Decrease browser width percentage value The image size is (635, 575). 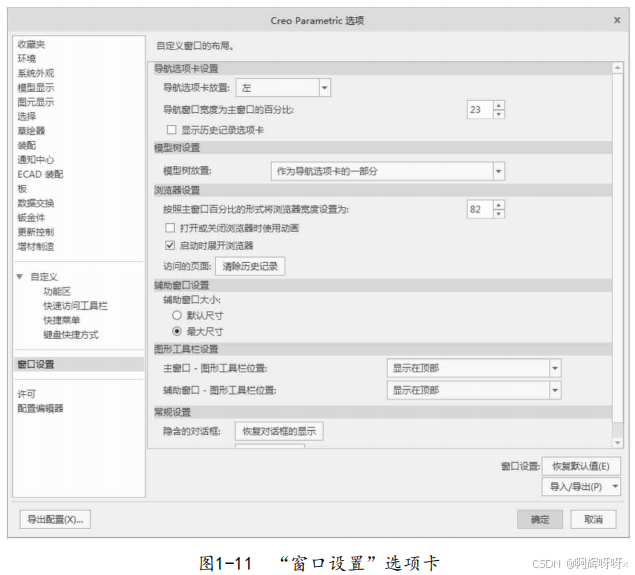click(x=499, y=214)
